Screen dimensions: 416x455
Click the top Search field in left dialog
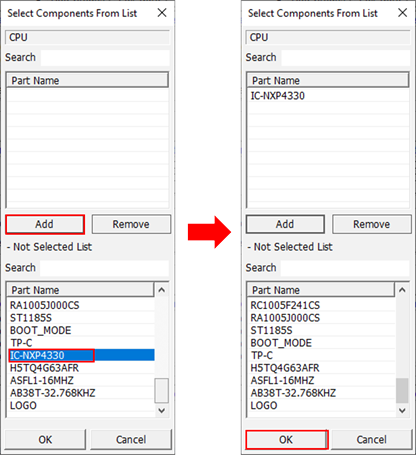pyautogui.click(x=105, y=58)
